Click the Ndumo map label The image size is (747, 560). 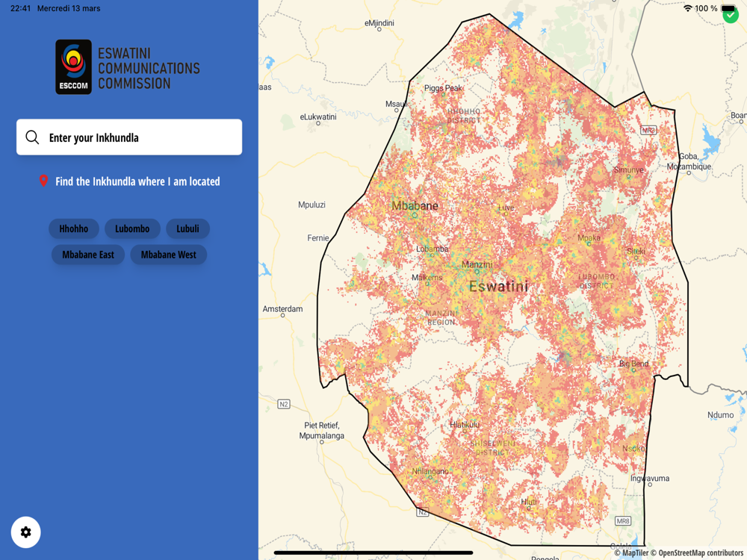tap(720, 414)
